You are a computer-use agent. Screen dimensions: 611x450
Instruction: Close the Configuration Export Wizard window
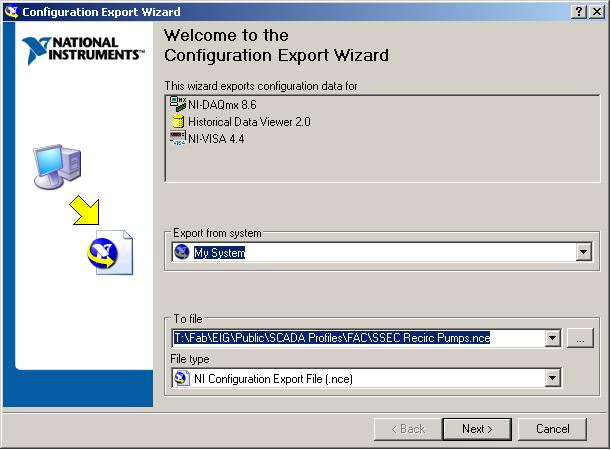597,12
